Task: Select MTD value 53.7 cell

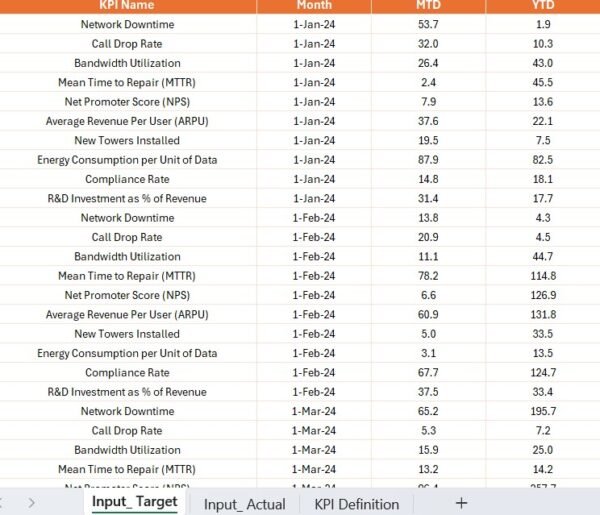Action: [428, 24]
